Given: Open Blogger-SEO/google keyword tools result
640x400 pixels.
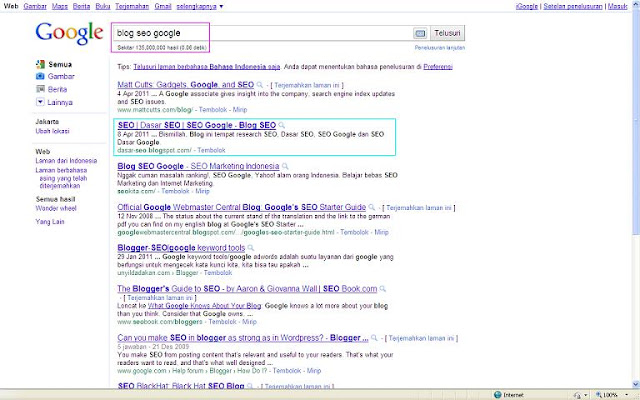Looking at the screenshot, I should (x=181, y=248).
